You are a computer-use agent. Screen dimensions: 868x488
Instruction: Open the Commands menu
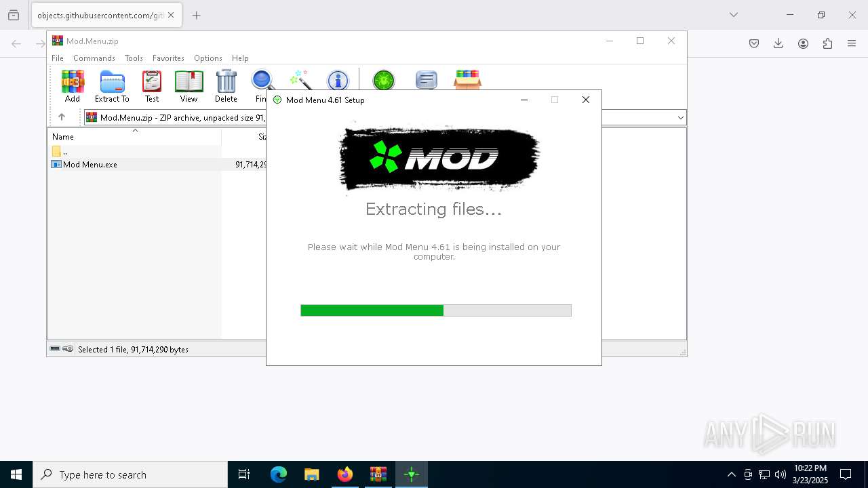click(94, 58)
